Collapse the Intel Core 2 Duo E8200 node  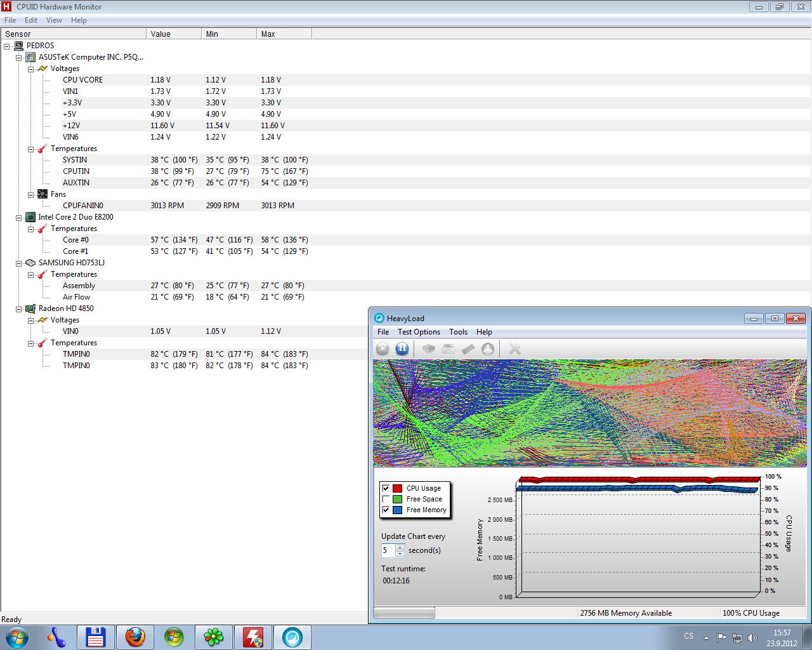(x=19, y=217)
